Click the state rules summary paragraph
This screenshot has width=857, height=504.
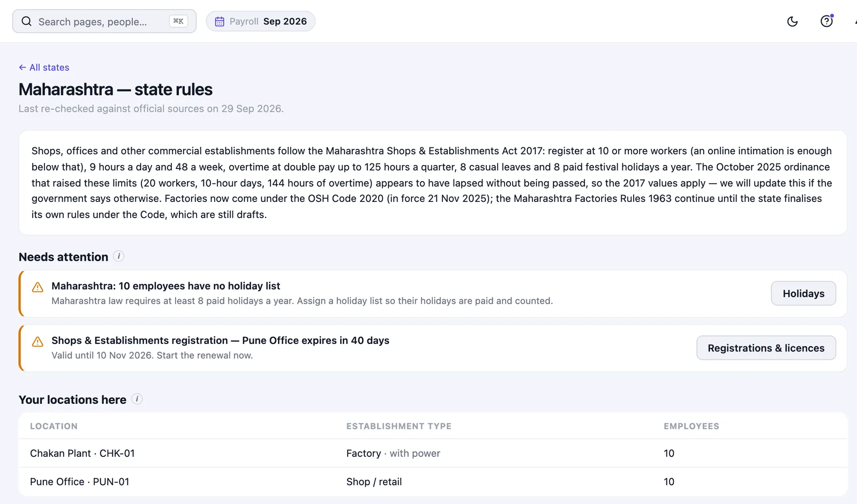tap(432, 183)
